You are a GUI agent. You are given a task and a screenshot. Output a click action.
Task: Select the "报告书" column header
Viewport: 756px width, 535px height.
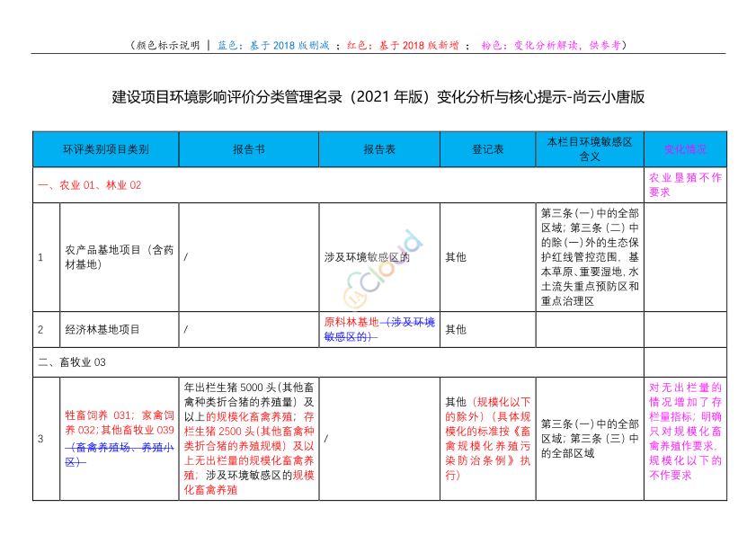[x=249, y=149]
